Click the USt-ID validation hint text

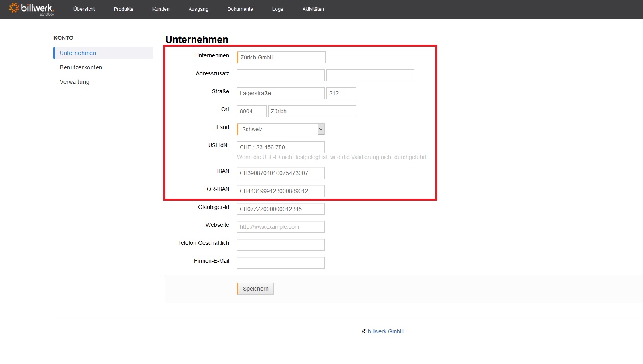(x=332, y=157)
